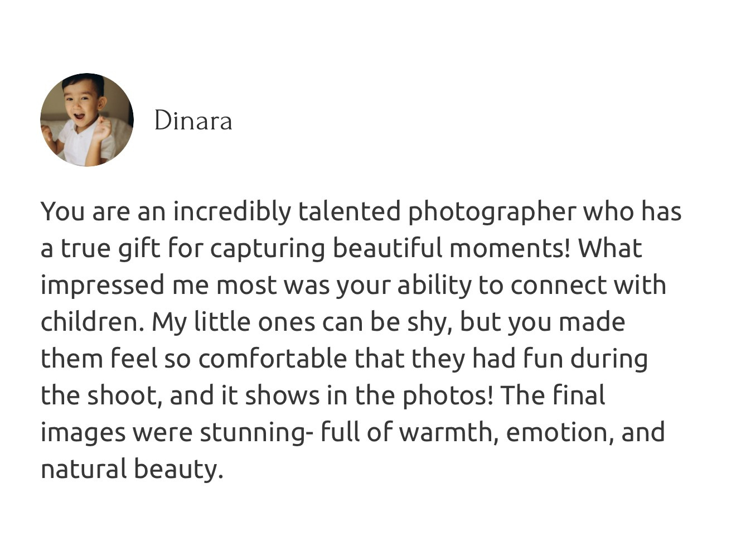Click the word "connect" in the review

pos(558,286)
